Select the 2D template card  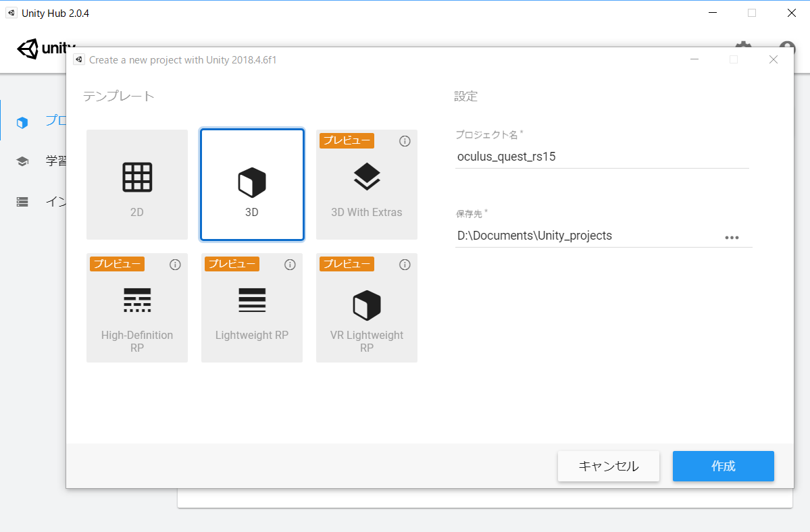pyautogui.click(x=137, y=184)
